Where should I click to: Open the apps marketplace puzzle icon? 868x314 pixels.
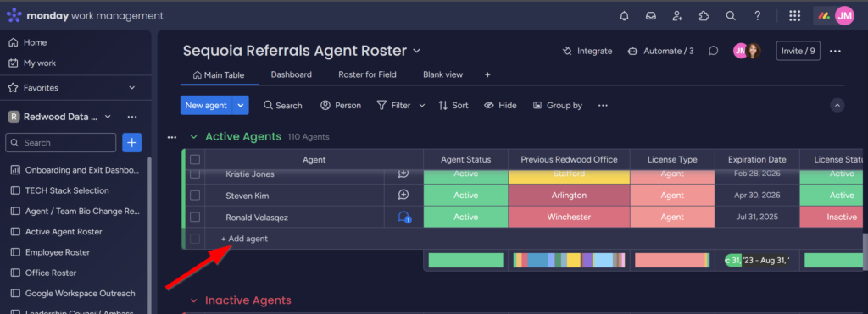[x=704, y=16]
